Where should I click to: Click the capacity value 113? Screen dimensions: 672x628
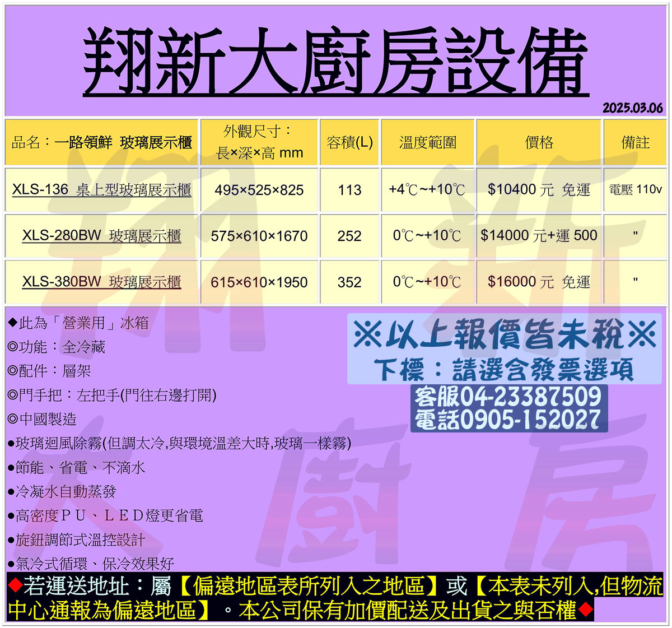tap(349, 190)
